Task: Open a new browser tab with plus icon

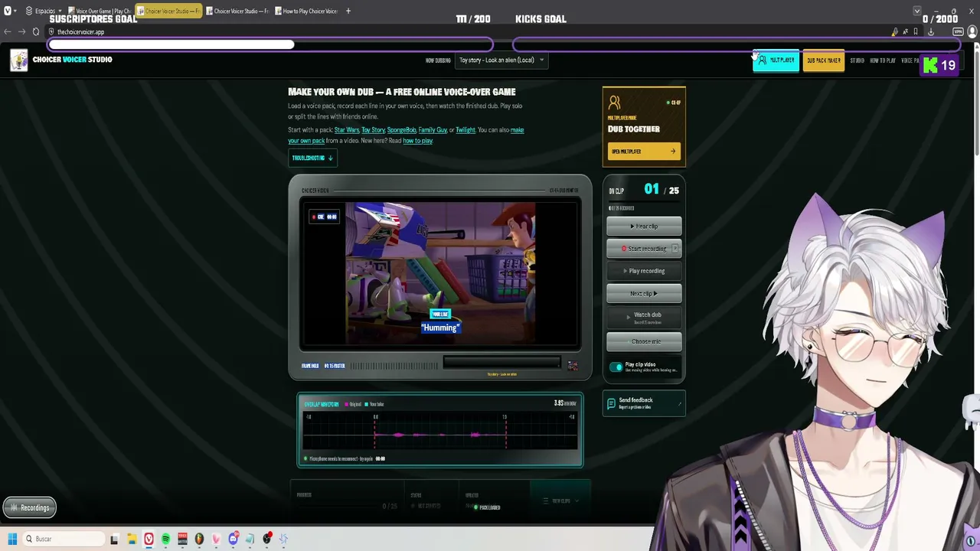Action: (348, 11)
